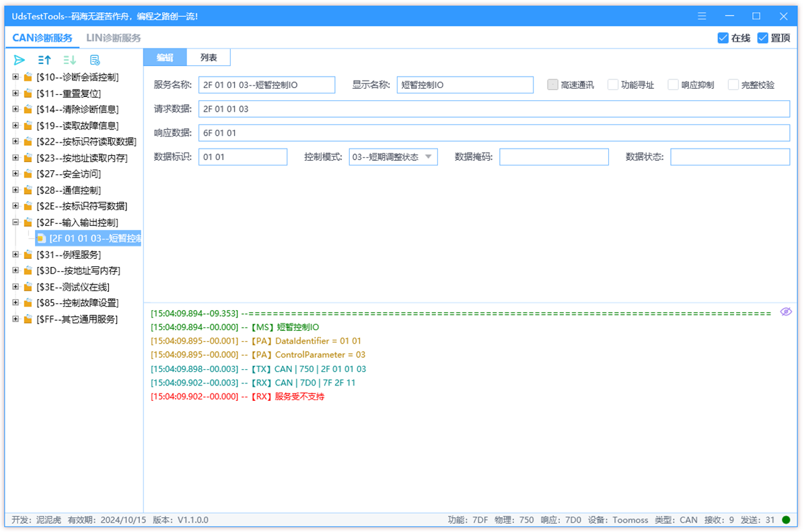804x532 pixels.
Task: Toggle the 在线 checkbox
Action: pyautogui.click(x=723, y=38)
